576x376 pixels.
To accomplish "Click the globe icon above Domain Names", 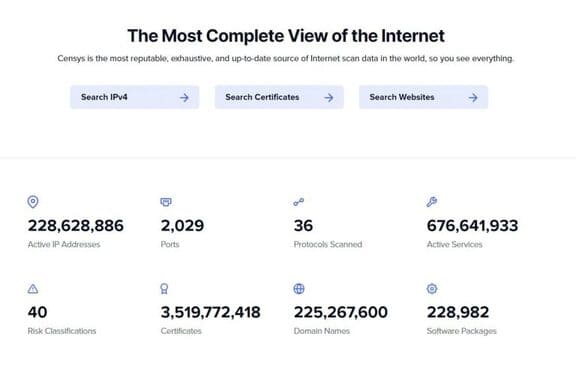I will pyautogui.click(x=299, y=289).
